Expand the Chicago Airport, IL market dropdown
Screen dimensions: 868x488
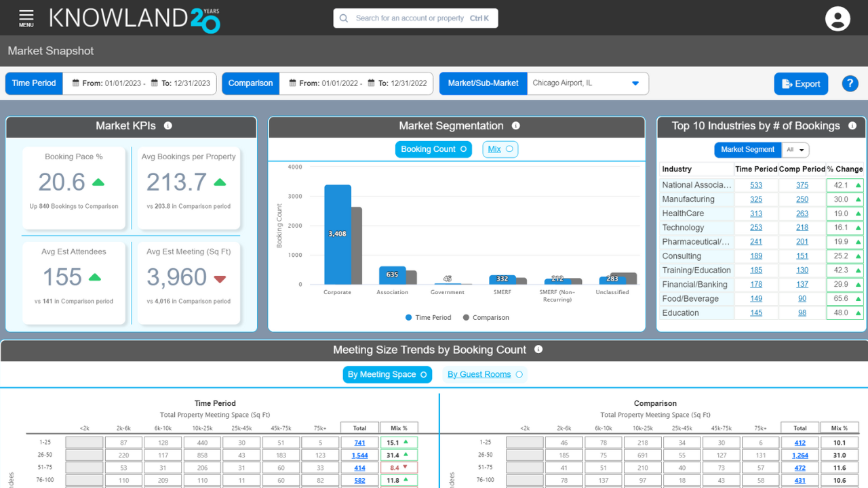pyautogui.click(x=635, y=83)
